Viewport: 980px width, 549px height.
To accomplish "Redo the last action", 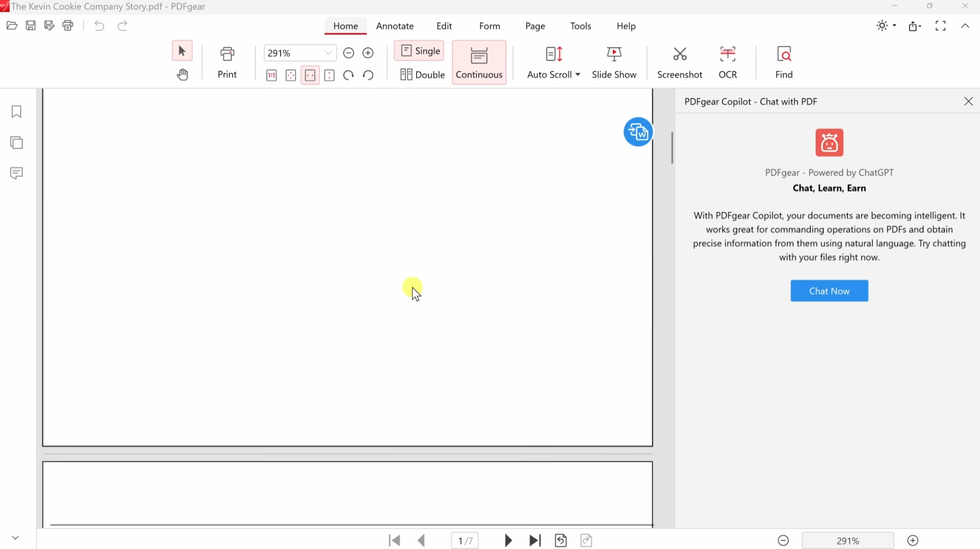I will pyautogui.click(x=122, y=26).
